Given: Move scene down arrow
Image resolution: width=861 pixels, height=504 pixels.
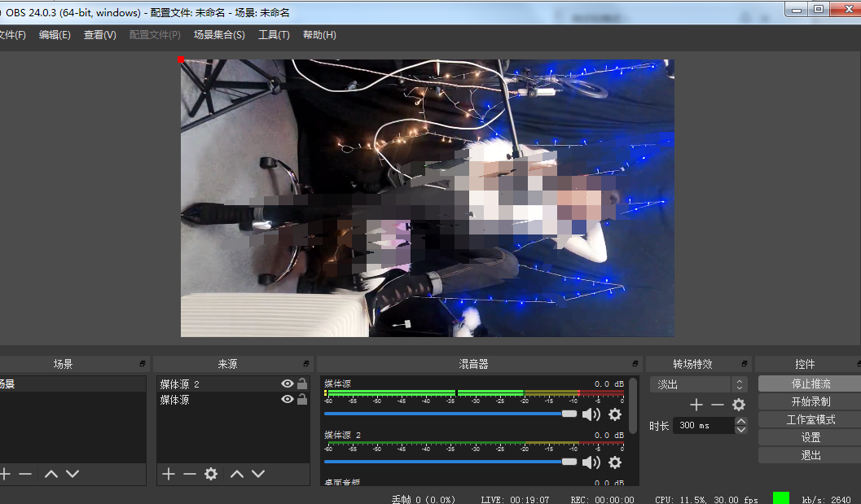Looking at the screenshot, I should click(72, 474).
